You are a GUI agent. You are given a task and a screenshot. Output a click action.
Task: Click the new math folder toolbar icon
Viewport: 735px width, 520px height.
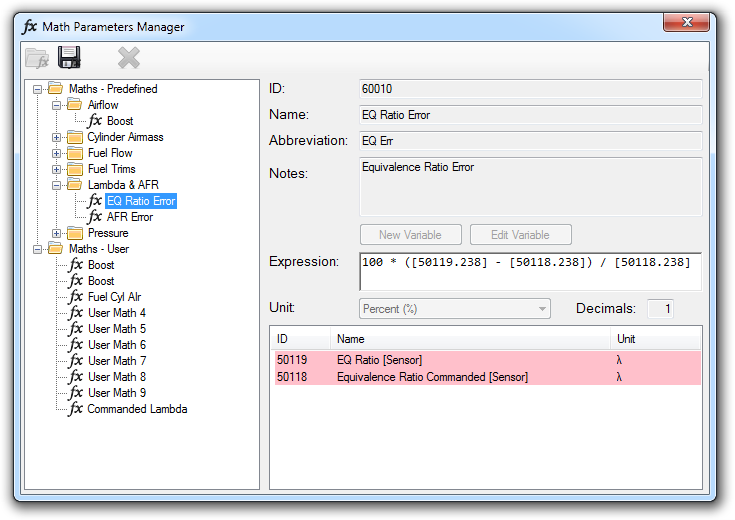(37, 57)
